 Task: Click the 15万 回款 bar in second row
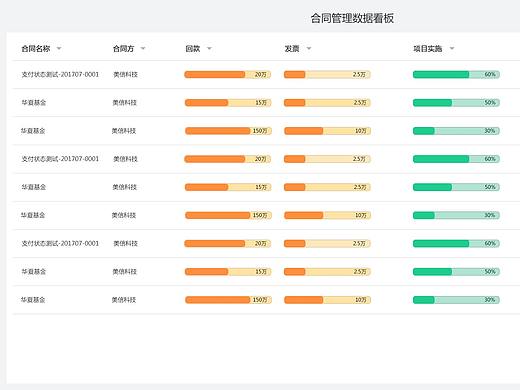click(x=228, y=103)
